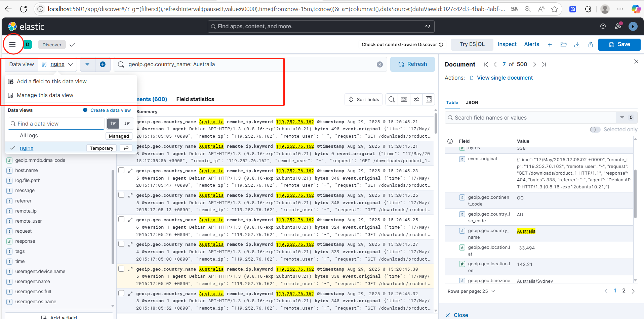The width and height of the screenshot is (644, 319).
Task: Open the newsfeed notifications icon
Action: tap(618, 26)
